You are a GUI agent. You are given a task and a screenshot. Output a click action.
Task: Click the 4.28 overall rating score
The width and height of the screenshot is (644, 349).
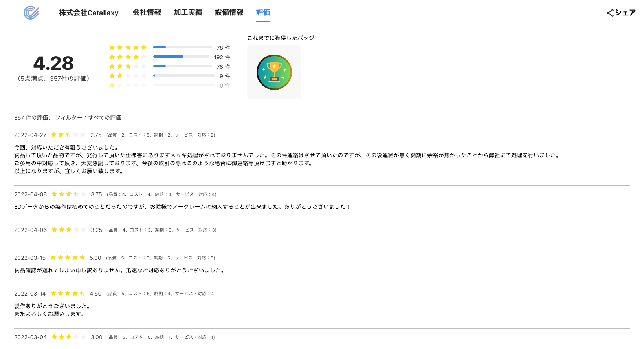click(x=53, y=64)
